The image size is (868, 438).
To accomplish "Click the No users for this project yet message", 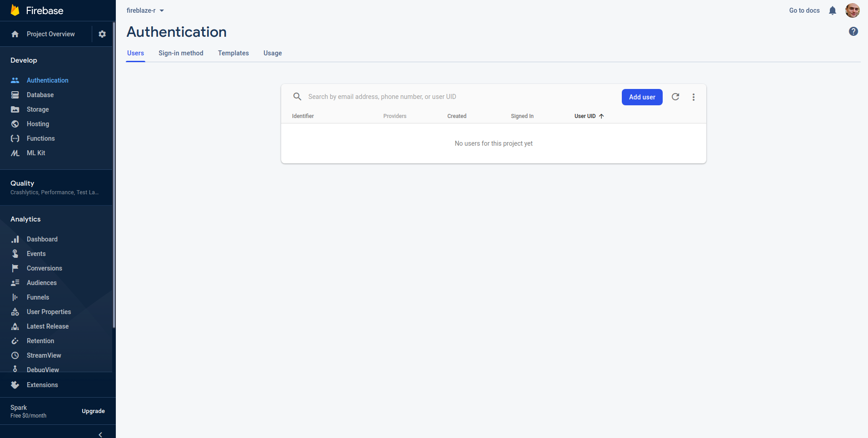I will pos(494,143).
